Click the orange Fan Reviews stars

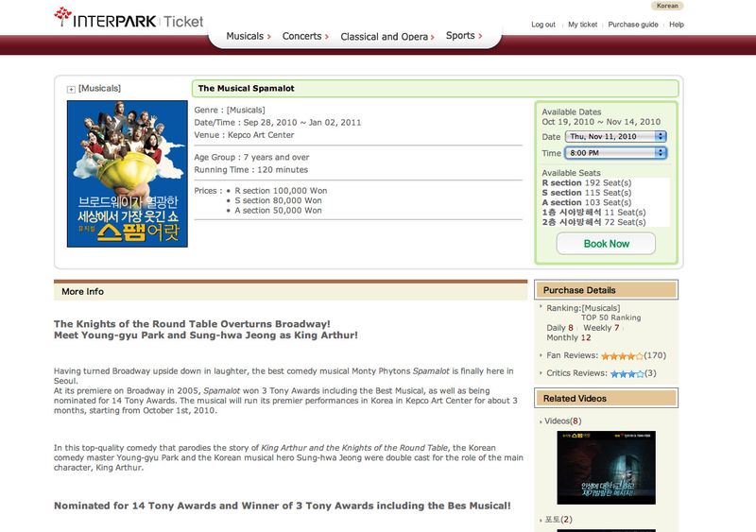click(x=622, y=356)
